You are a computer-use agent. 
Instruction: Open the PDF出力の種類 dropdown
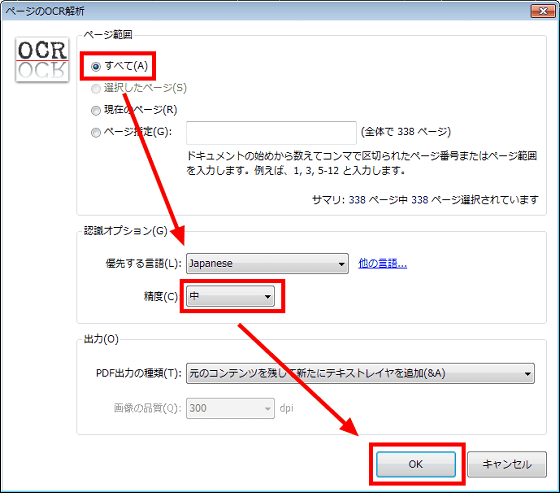(360, 374)
